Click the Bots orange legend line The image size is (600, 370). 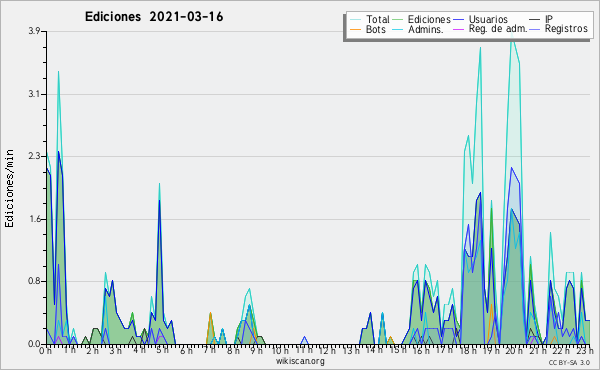[356, 29]
